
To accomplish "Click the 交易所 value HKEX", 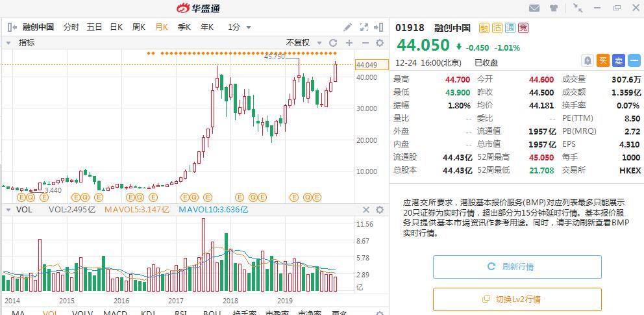I will click(630, 170).
